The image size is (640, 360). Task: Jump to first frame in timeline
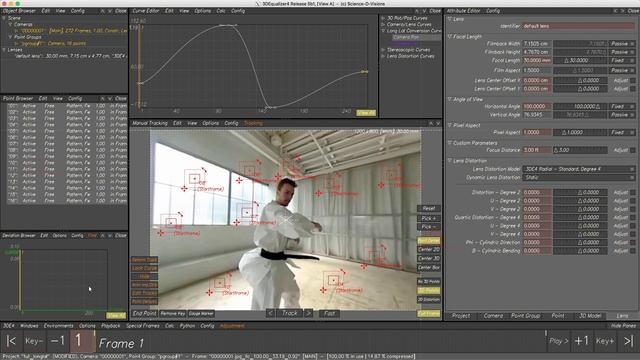[11, 341]
